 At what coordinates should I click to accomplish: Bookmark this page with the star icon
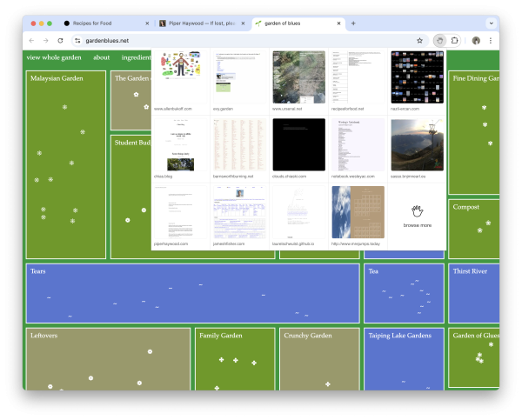[x=419, y=40]
